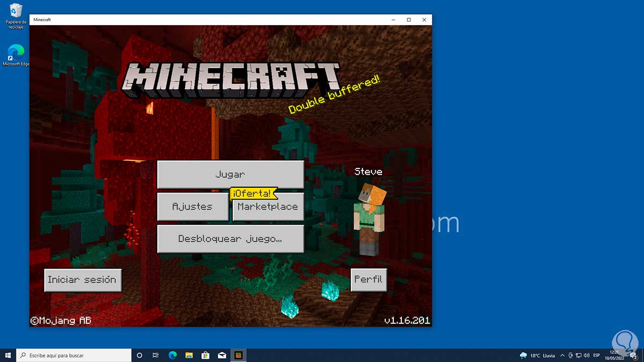The image size is (644, 362).
Task: Maximize the Minecraft window
Action: (409, 20)
